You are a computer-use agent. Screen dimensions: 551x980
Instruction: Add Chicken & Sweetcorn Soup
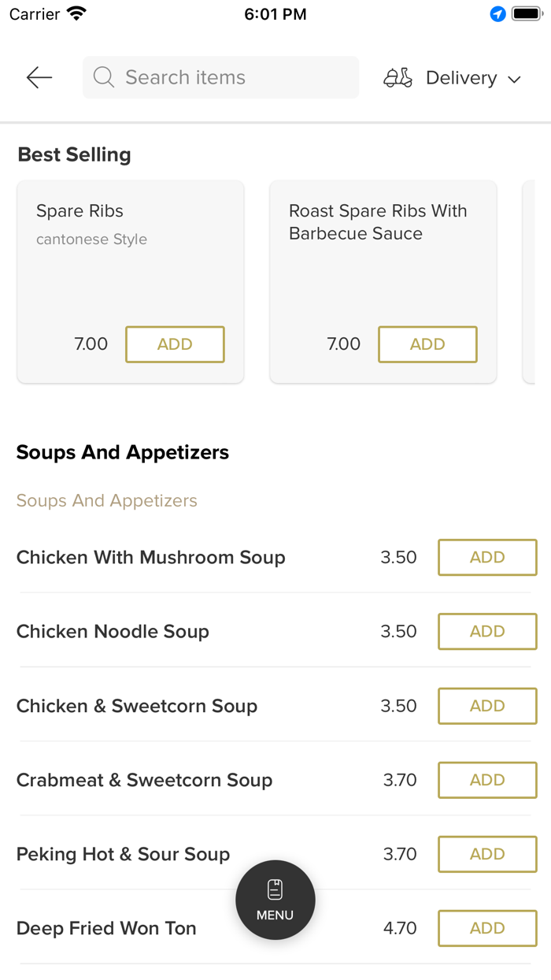tap(487, 706)
